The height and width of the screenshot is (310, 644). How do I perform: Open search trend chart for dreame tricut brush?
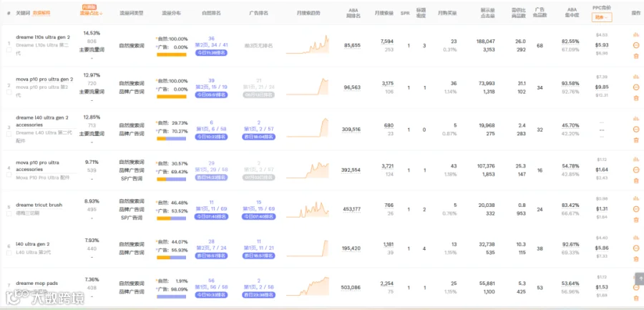(x=308, y=209)
